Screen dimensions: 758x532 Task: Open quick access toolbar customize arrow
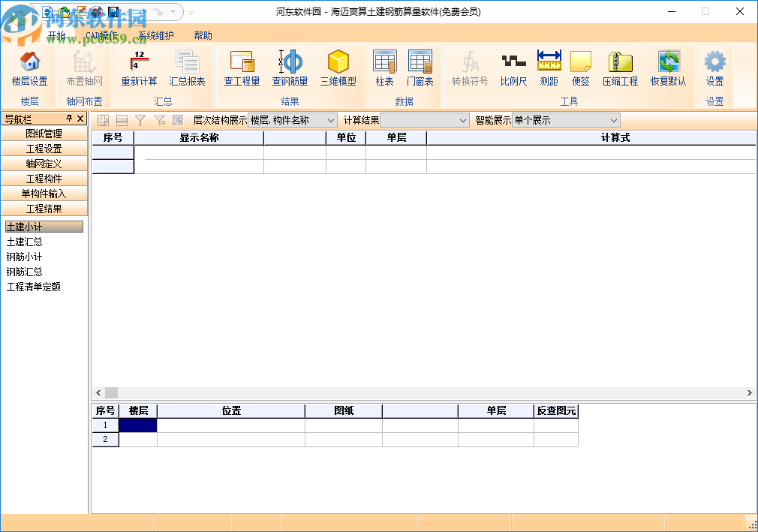tap(191, 13)
